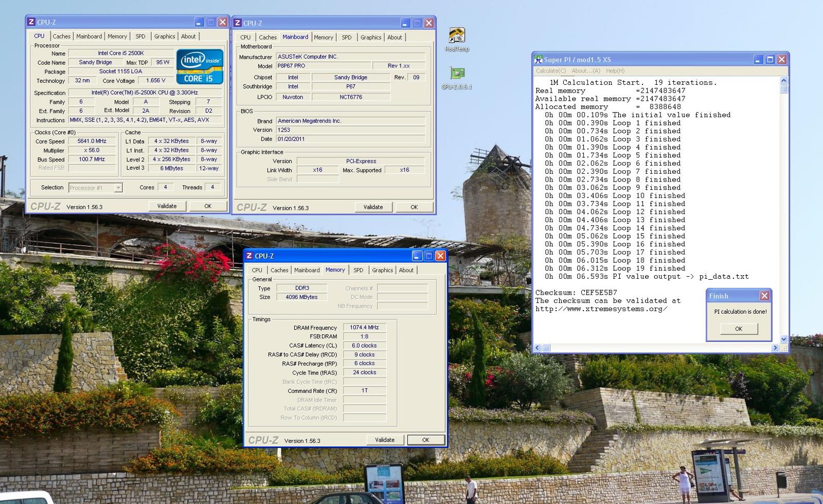Minimize the CPU-Z Mainboard window
The image size is (823, 504).
pyautogui.click(x=405, y=23)
